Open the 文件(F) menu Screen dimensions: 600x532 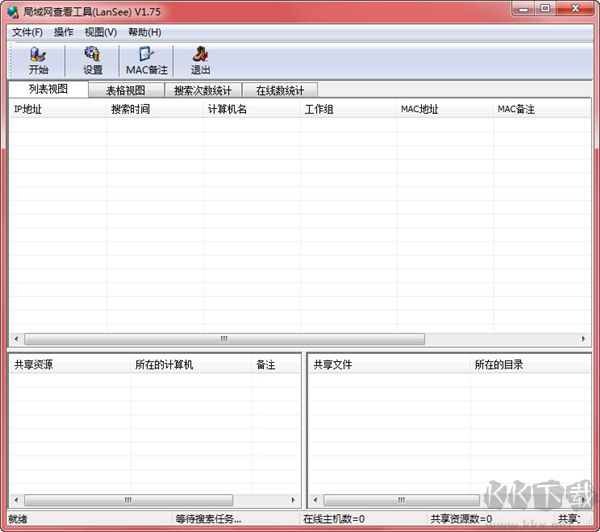click(27, 33)
